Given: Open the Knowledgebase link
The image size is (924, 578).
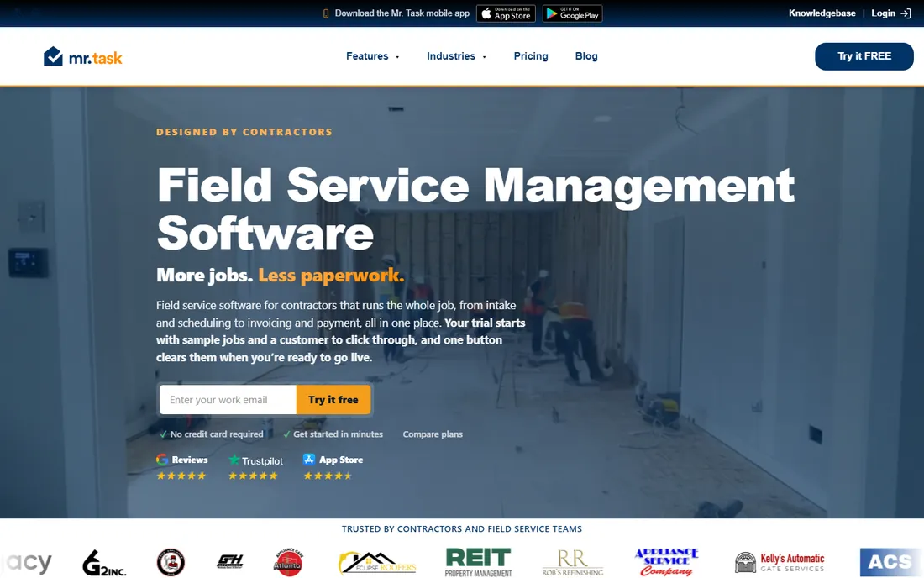Looking at the screenshot, I should 822,13.
